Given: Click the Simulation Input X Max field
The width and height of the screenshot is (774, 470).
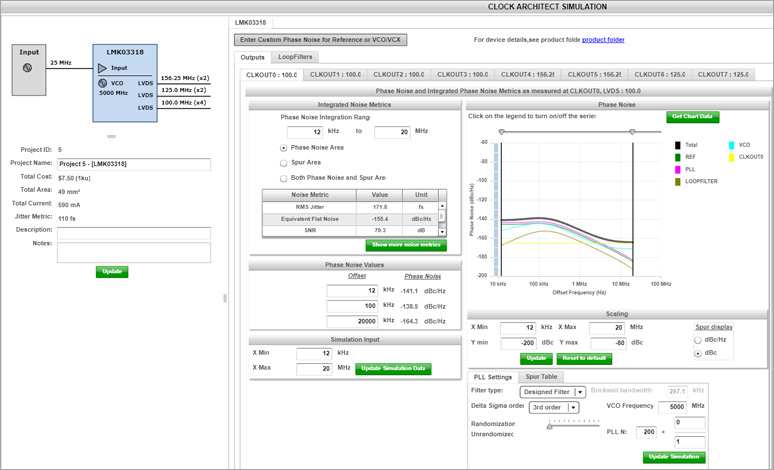Looking at the screenshot, I should 314,369.
